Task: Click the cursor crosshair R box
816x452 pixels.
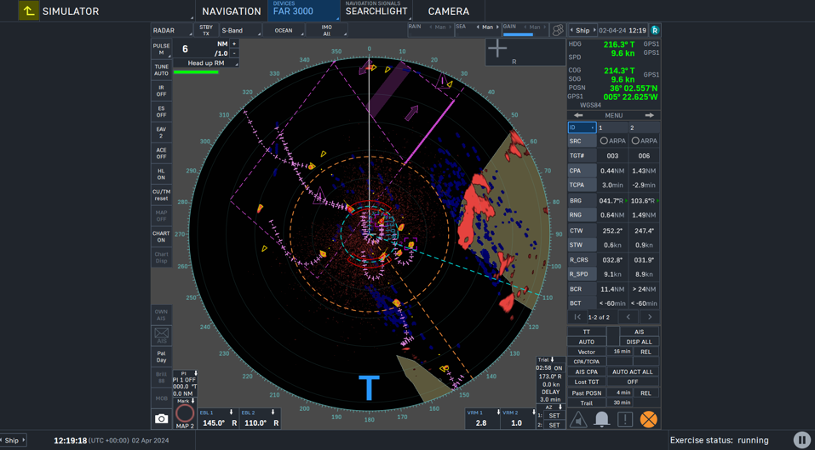Action: (x=525, y=52)
